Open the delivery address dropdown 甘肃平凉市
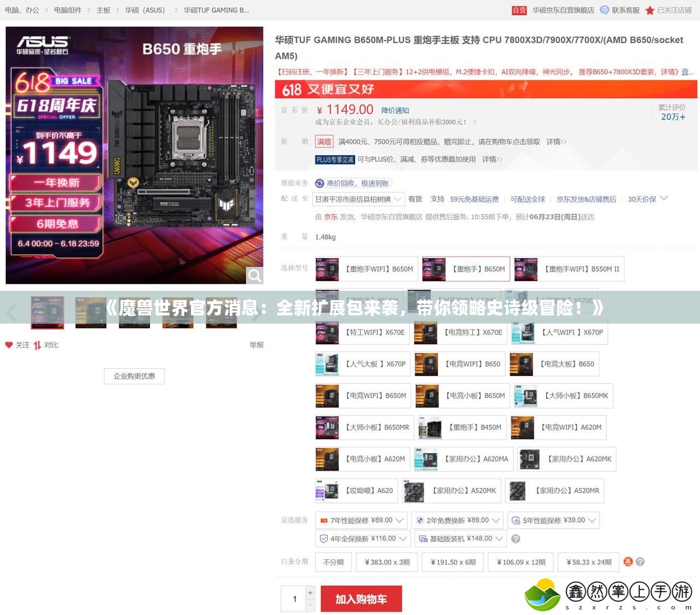The height and width of the screenshot is (615, 700). [x=359, y=200]
